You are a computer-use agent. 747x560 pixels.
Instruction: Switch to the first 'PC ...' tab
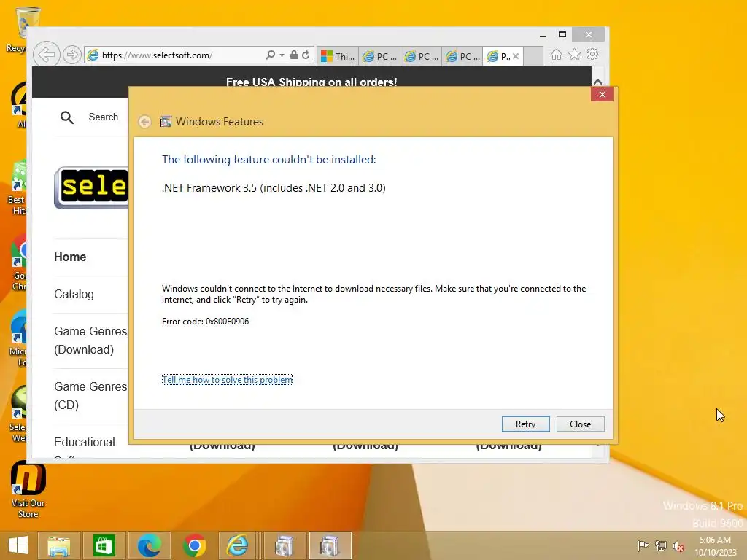(x=379, y=56)
